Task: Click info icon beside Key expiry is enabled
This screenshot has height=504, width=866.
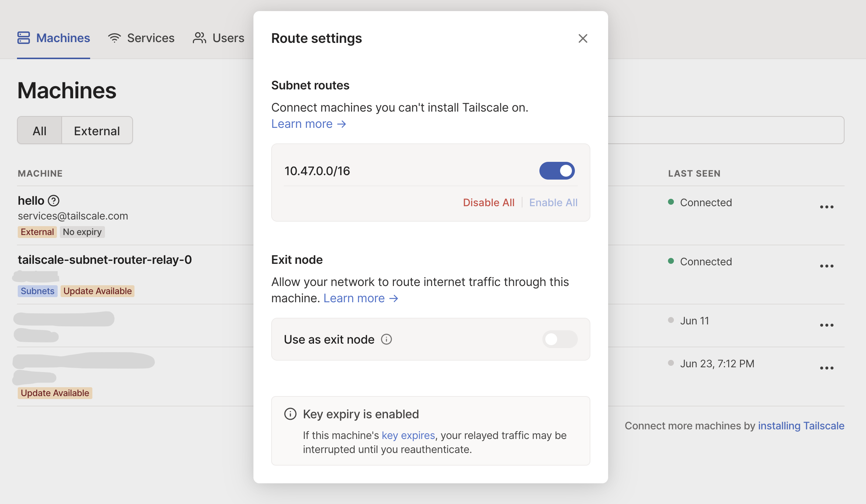Action: 290,414
